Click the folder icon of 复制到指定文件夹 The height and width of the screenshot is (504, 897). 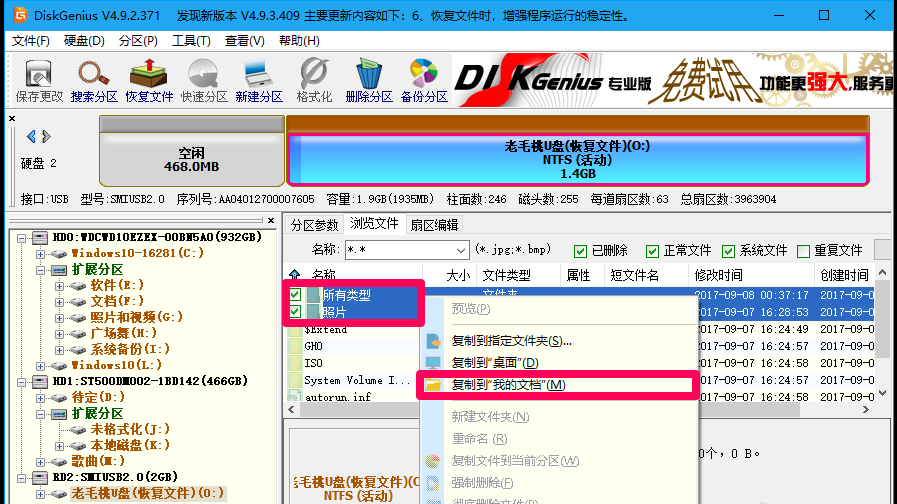[x=433, y=342]
